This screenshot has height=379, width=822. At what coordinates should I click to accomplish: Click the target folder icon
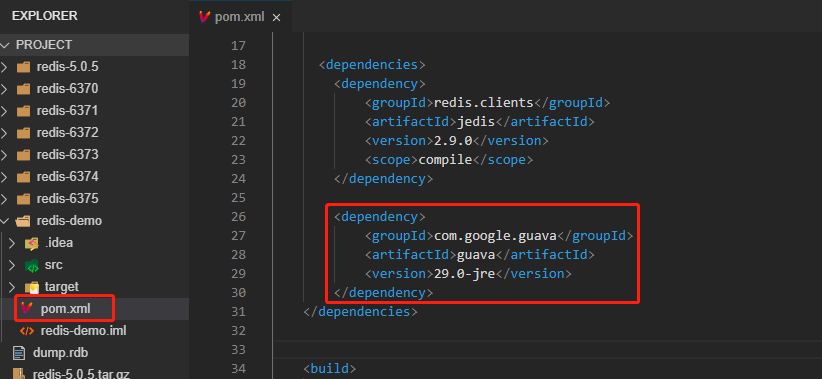[32, 287]
